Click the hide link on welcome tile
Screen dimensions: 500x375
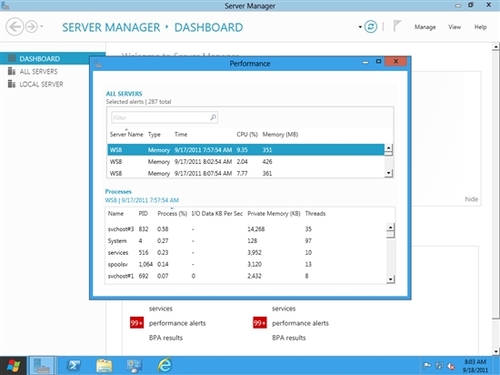click(x=471, y=199)
